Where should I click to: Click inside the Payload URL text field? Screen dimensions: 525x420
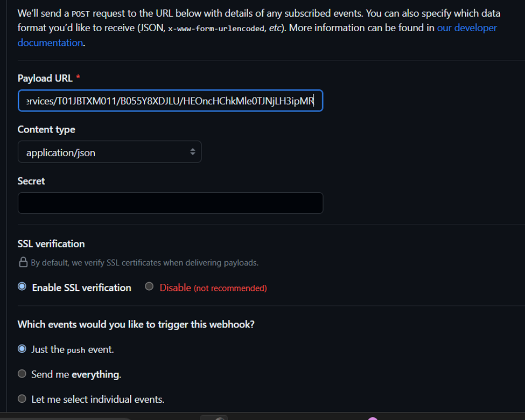[170, 101]
